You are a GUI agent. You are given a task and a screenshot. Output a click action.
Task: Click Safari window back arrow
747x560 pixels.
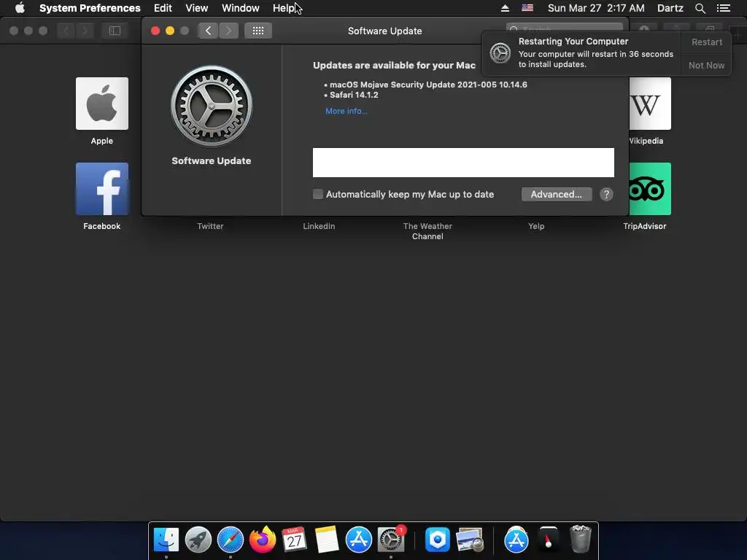[x=66, y=31]
